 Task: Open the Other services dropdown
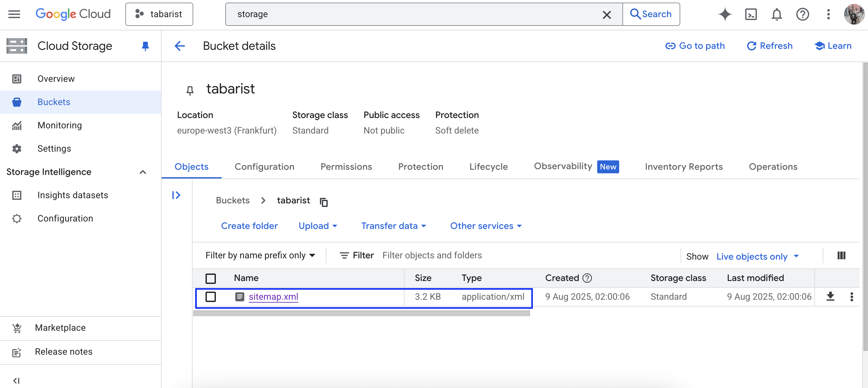[486, 226]
